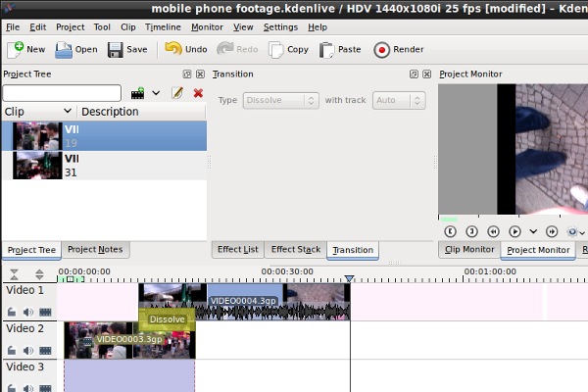Open the File menu
Viewport: 588px width, 392px height.
point(13,27)
